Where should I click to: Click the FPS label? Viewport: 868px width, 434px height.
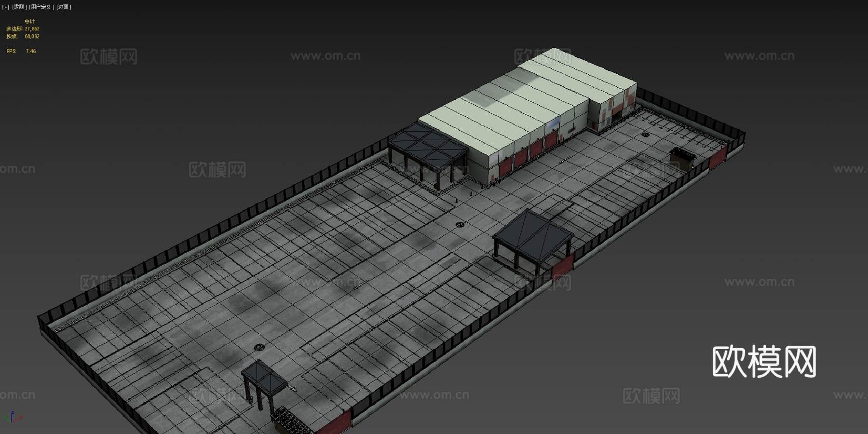point(11,51)
